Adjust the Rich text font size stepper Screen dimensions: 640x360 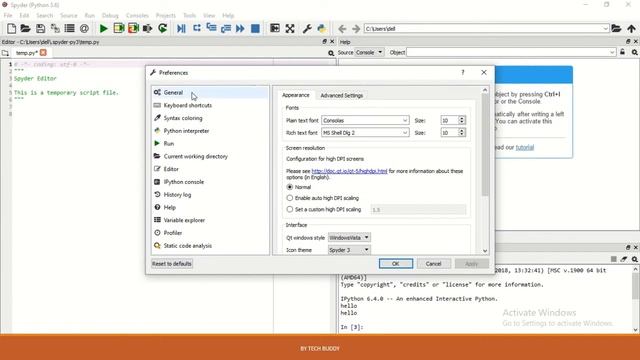pyautogui.click(x=462, y=133)
